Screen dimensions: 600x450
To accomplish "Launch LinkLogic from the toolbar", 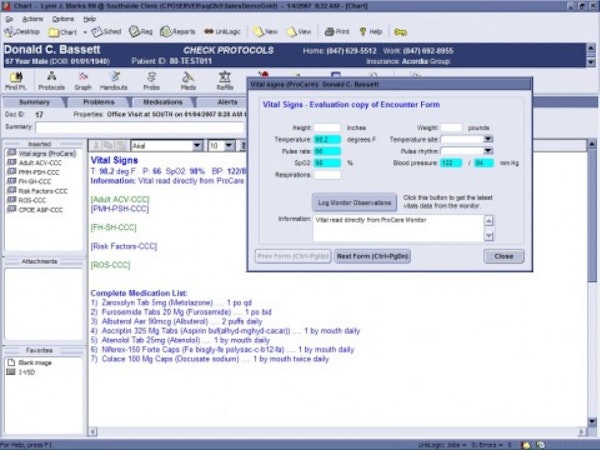I will [225, 31].
